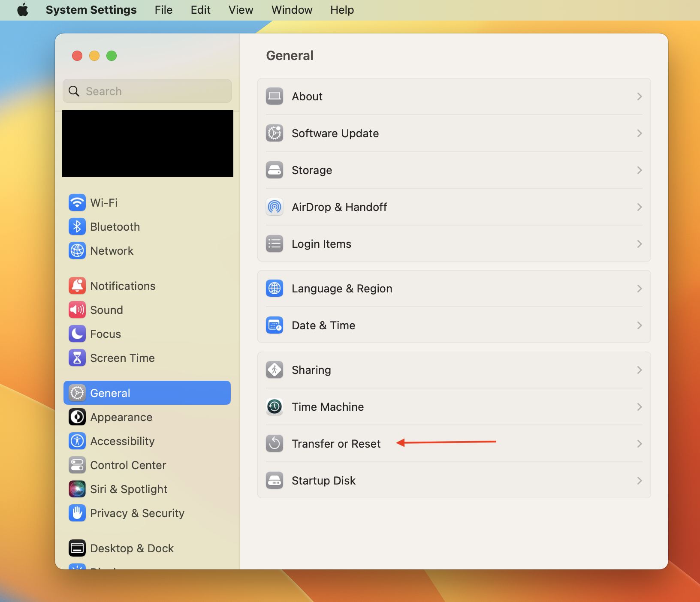Image resolution: width=700 pixels, height=602 pixels.
Task: Expand the Date & Time chevron
Action: 640,325
